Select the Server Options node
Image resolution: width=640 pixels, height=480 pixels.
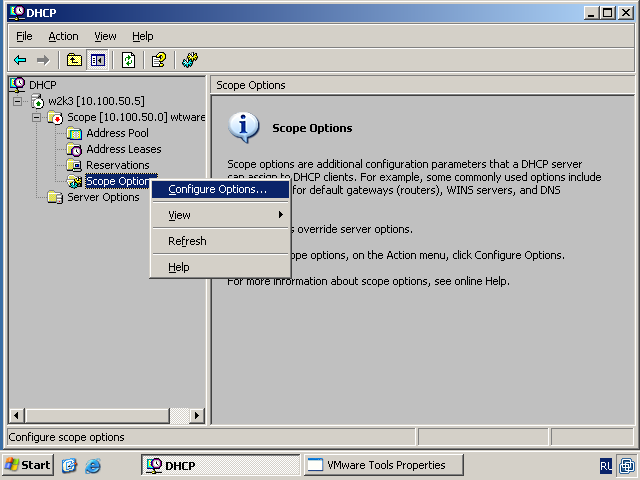[103, 197]
